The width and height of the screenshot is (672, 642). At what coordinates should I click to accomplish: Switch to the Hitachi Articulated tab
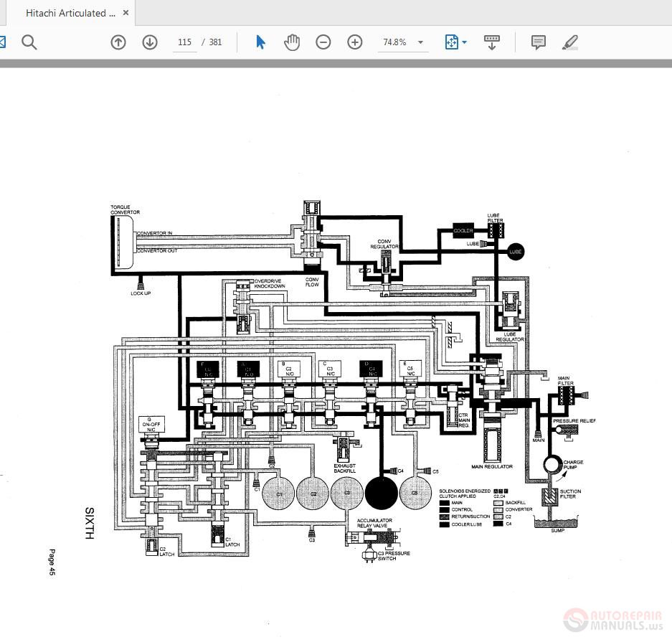(x=71, y=13)
